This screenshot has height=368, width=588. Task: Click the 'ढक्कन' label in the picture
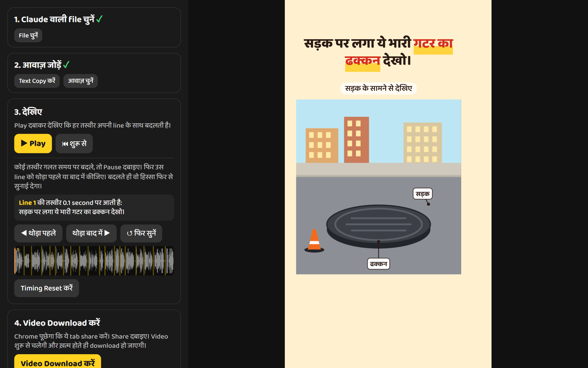[x=379, y=264]
